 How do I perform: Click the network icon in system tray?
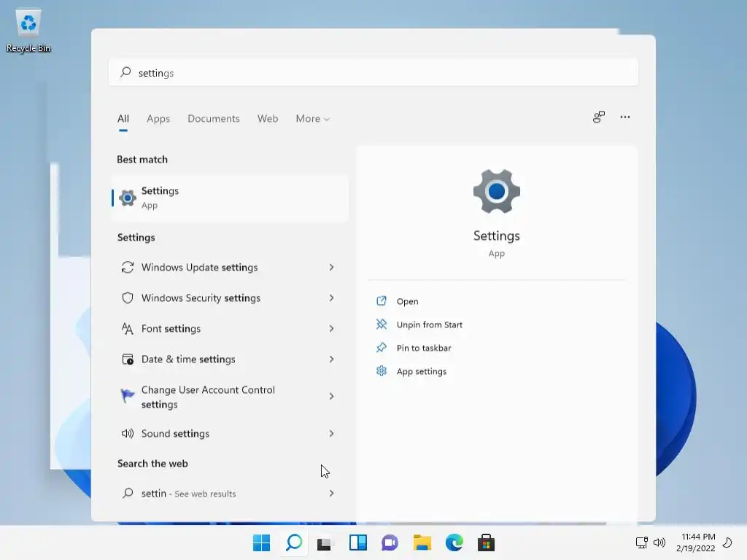641,542
